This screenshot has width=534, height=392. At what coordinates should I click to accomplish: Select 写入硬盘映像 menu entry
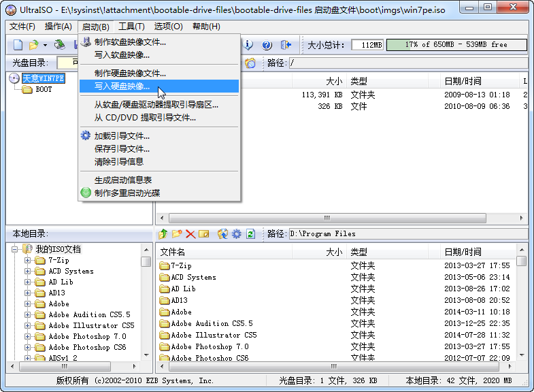(x=122, y=86)
